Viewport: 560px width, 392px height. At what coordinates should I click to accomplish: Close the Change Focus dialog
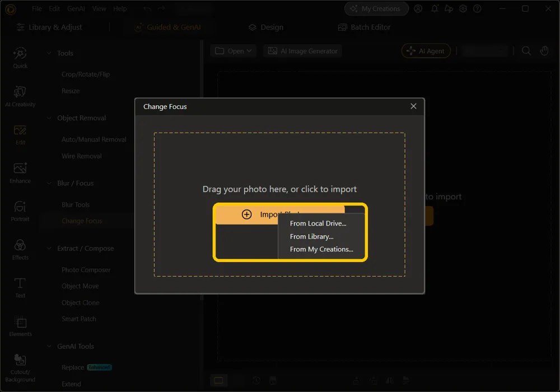[x=413, y=106]
